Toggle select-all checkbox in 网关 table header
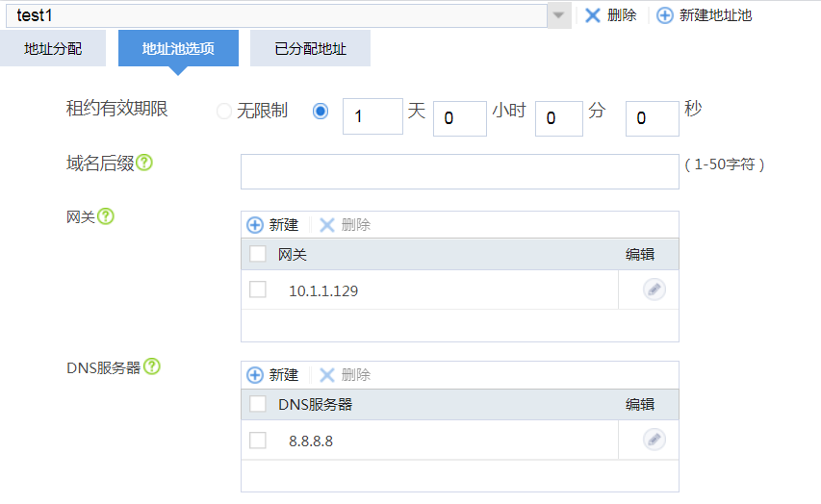The image size is (821, 504). tap(258, 254)
